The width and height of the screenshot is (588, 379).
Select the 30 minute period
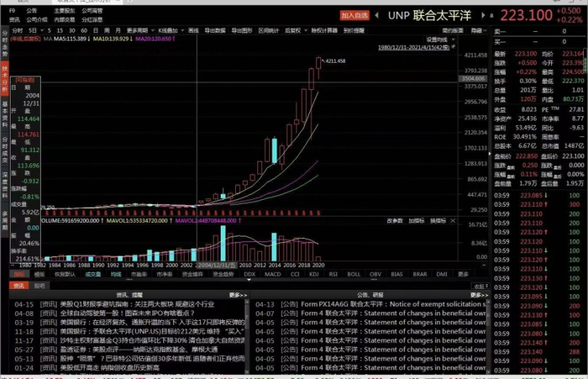72,30
